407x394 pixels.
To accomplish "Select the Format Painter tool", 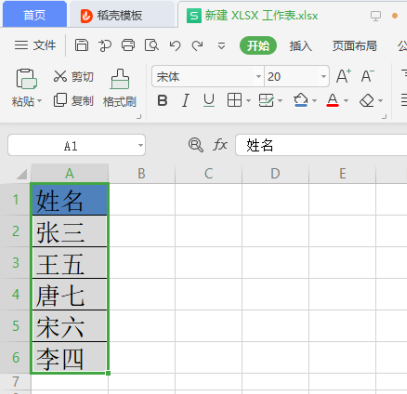I will tap(120, 88).
